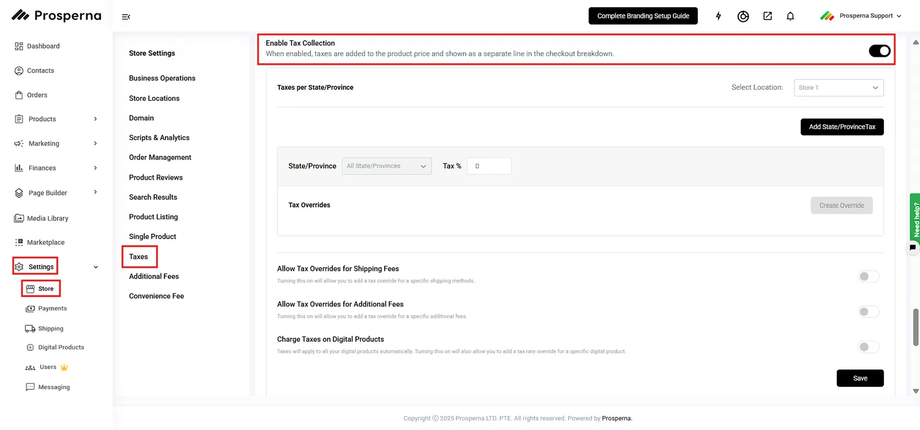Open Dashboard from sidebar
Viewport: 920px width, 430px height.
point(43,46)
